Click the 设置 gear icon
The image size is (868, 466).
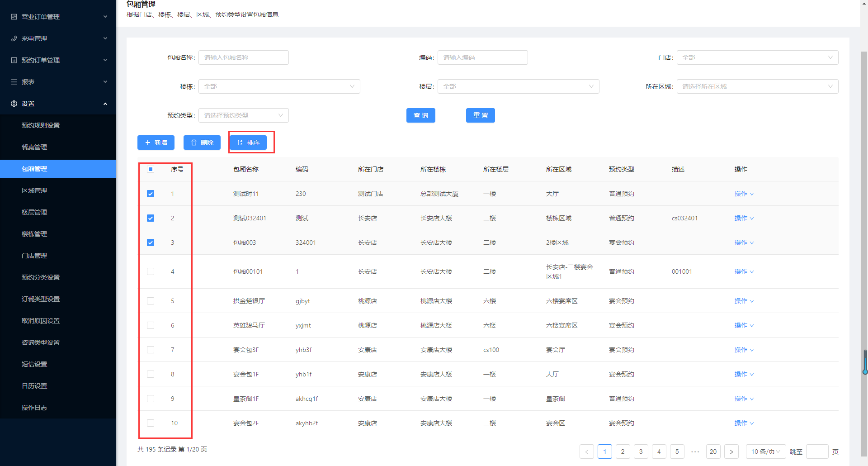coord(14,104)
